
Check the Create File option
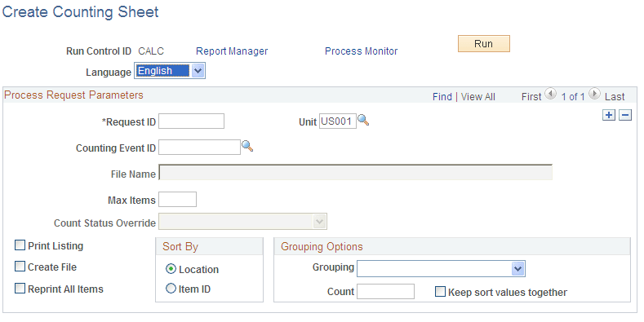pos(20,267)
